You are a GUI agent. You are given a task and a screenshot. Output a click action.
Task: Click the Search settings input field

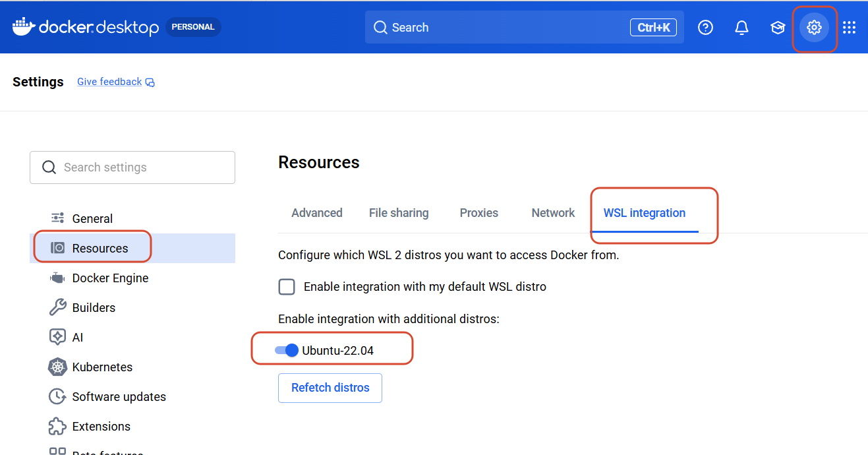point(132,167)
